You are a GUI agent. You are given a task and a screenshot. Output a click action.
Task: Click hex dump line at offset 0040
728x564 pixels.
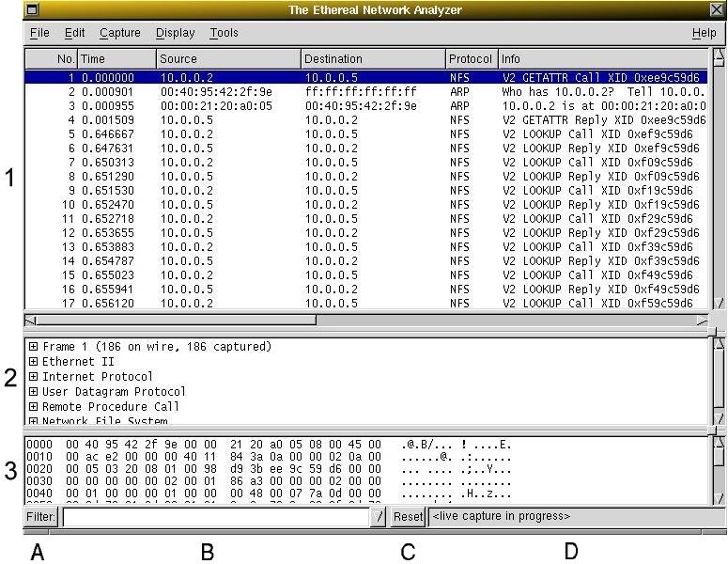(x=269, y=493)
